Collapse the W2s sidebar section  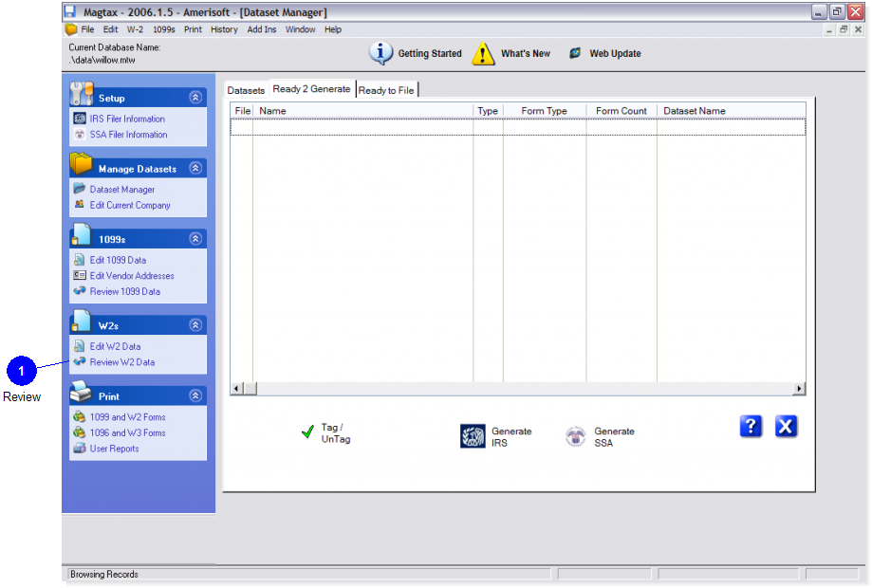point(195,324)
